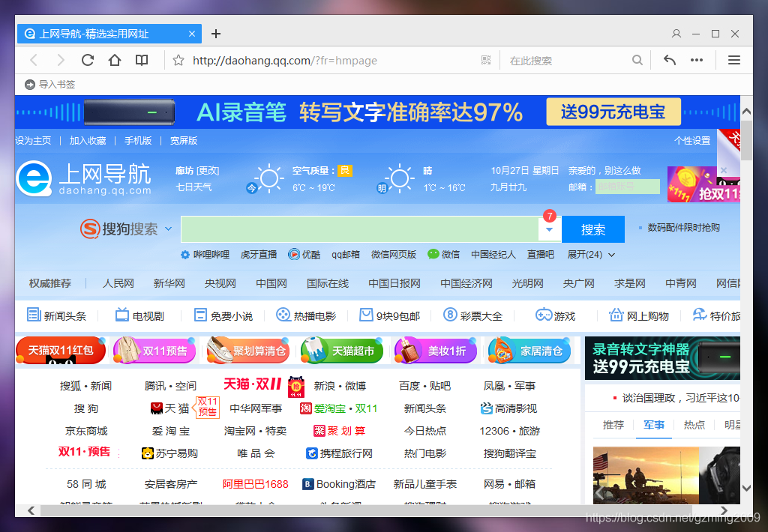Click the vertical scrollbar thumb
Image resolution: width=768 pixels, height=532 pixels.
(x=746, y=140)
